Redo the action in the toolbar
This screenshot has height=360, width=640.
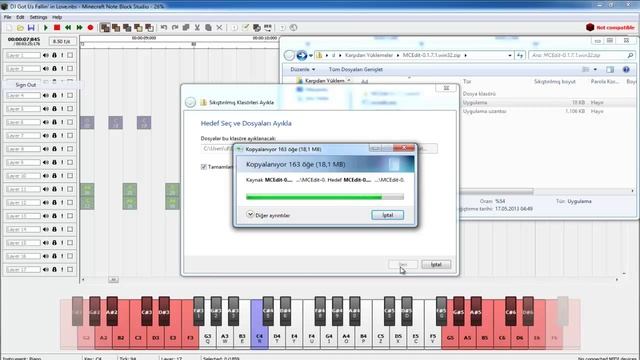point(175,28)
